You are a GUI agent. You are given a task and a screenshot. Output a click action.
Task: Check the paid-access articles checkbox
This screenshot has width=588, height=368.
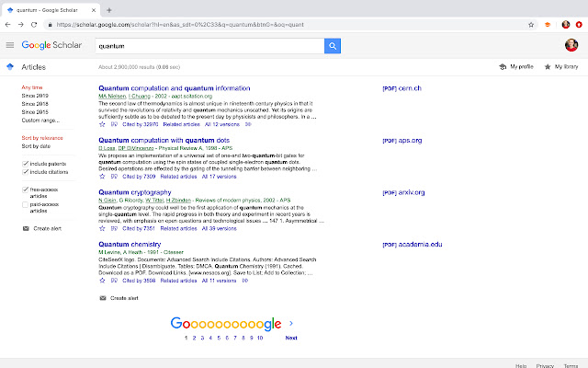tap(25, 204)
